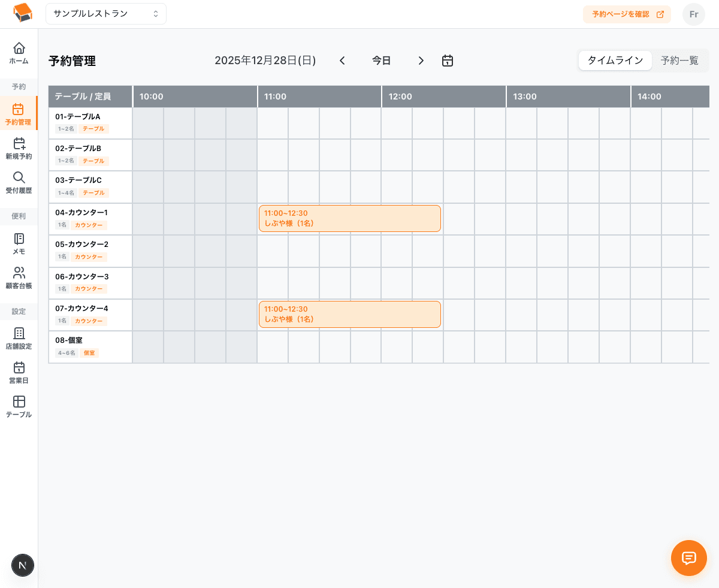Open the テーブル layout icon

(x=19, y=402)
